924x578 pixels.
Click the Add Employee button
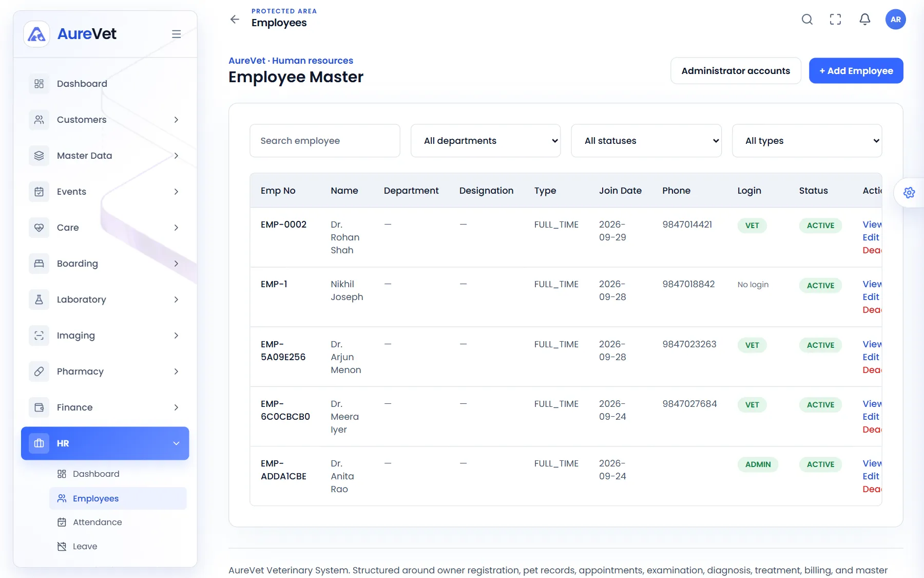856,71
